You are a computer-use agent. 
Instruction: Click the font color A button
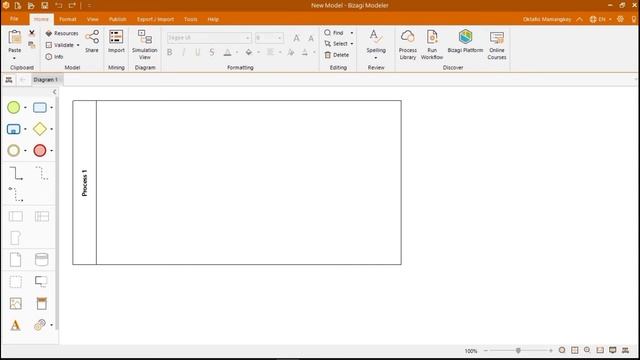228,52
